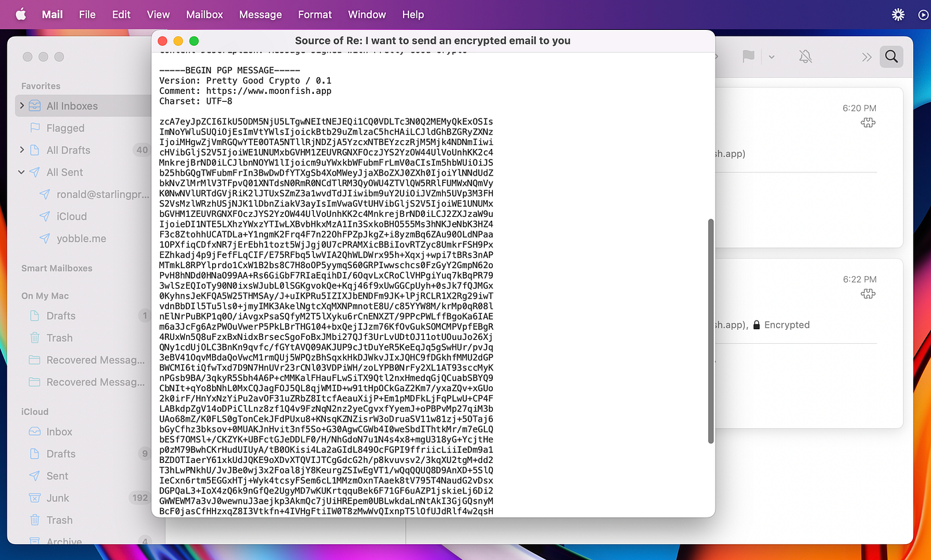Select the All Sent mailbox
Viewport: 931px width, 560px height.
[x=82, y=172]
